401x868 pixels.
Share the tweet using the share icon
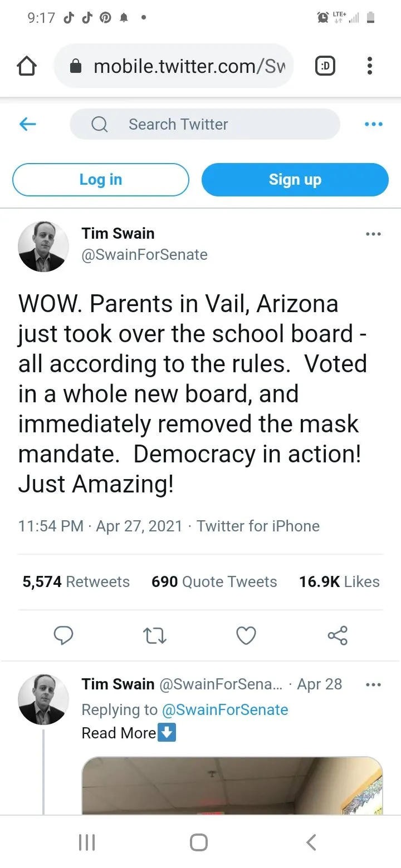coord(338,635)
